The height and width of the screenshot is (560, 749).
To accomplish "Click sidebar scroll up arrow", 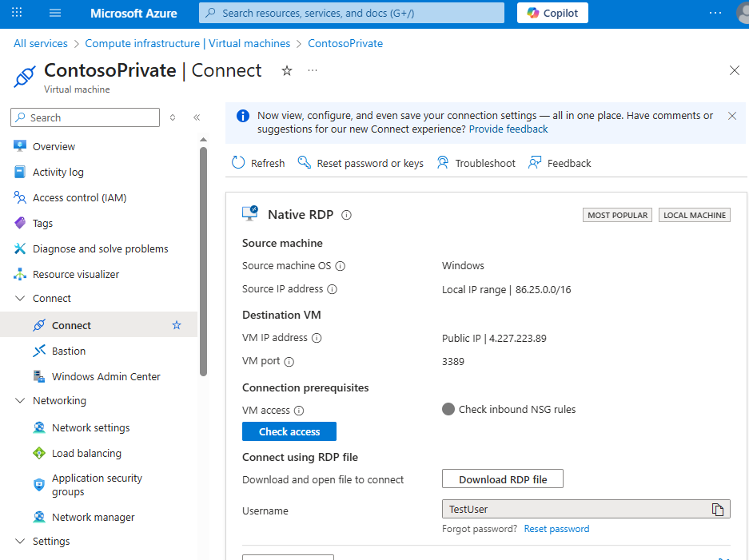I will point(204,140).
